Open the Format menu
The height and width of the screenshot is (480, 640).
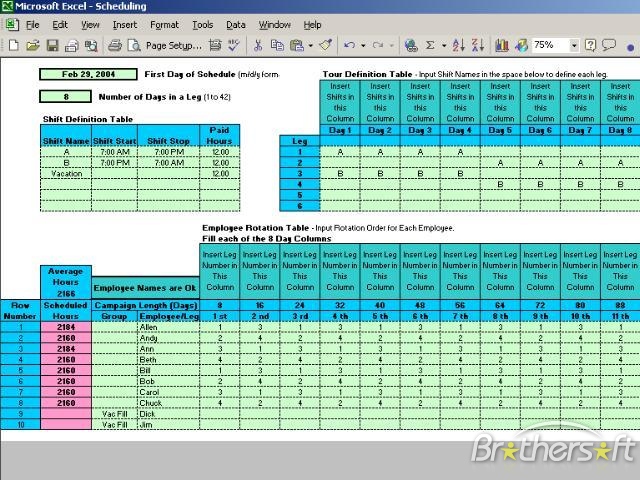[x=164, y=24]
